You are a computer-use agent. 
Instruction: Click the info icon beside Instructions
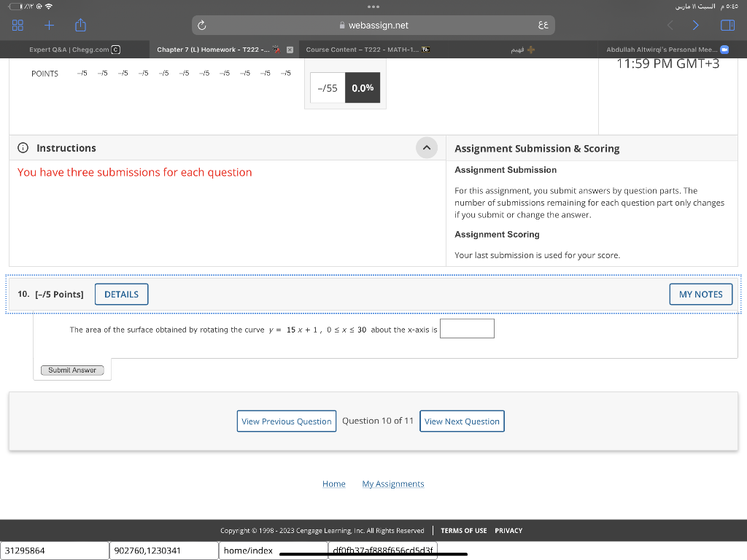pyautogui.click(x=23, y=148)
